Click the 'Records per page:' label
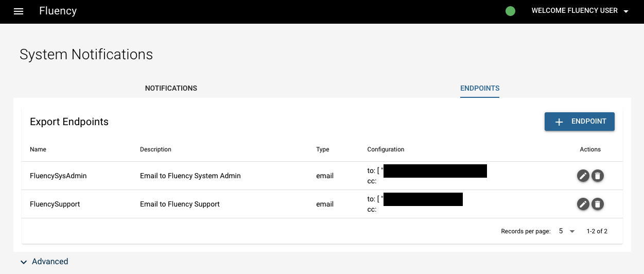Viewport: 644px width, 274px height. click(x=526, y=232)
